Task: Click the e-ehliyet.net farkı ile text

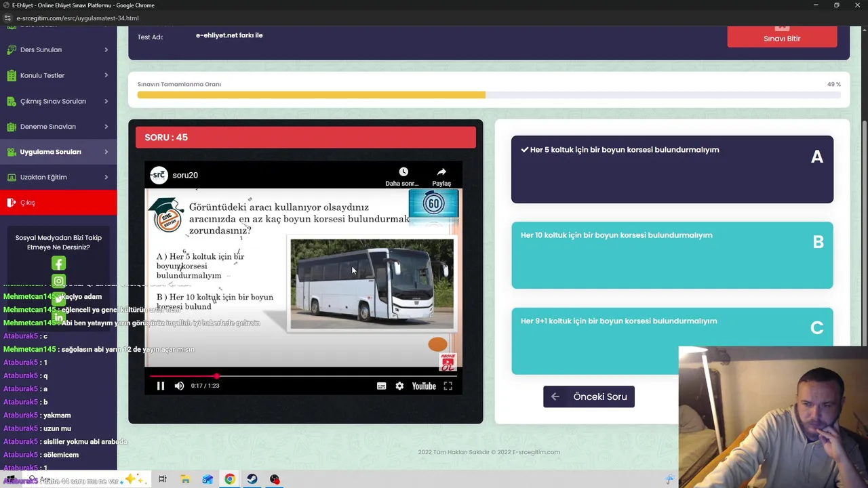Action: [229, 35]
